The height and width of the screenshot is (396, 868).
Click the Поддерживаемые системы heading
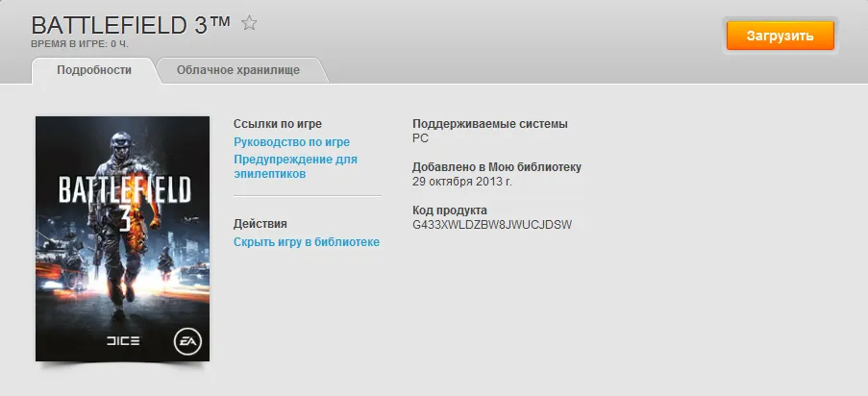coord(490,124)
